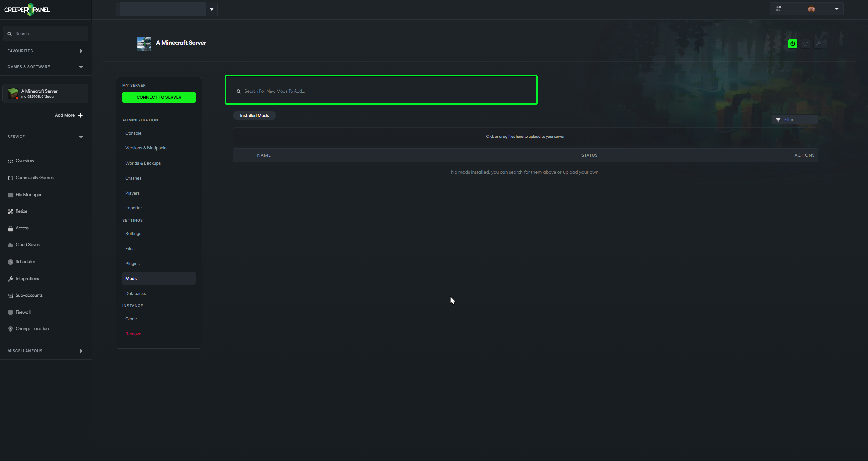This screenshot has width=868, height=461.
Task: Click into the Filter input field
Action: 795,120
